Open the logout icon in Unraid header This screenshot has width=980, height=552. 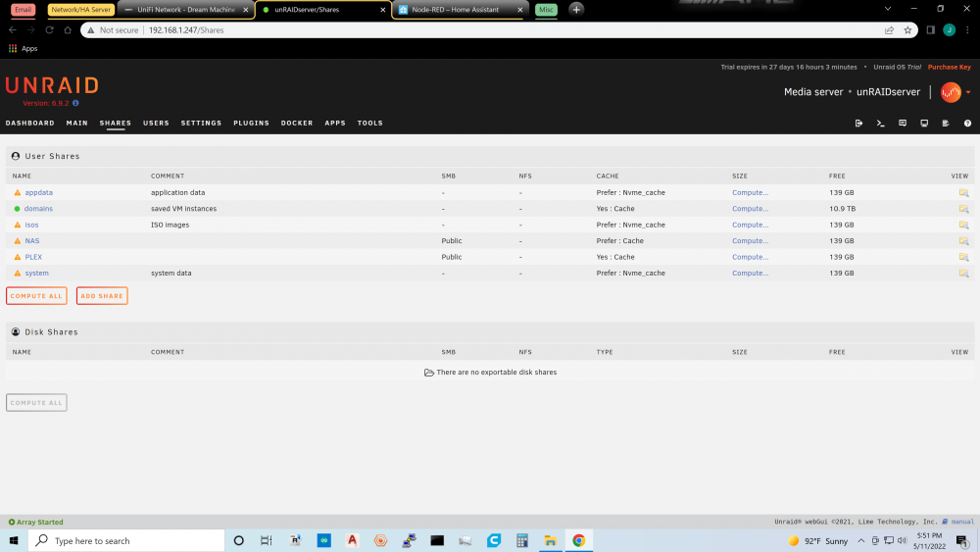point(858,124)
